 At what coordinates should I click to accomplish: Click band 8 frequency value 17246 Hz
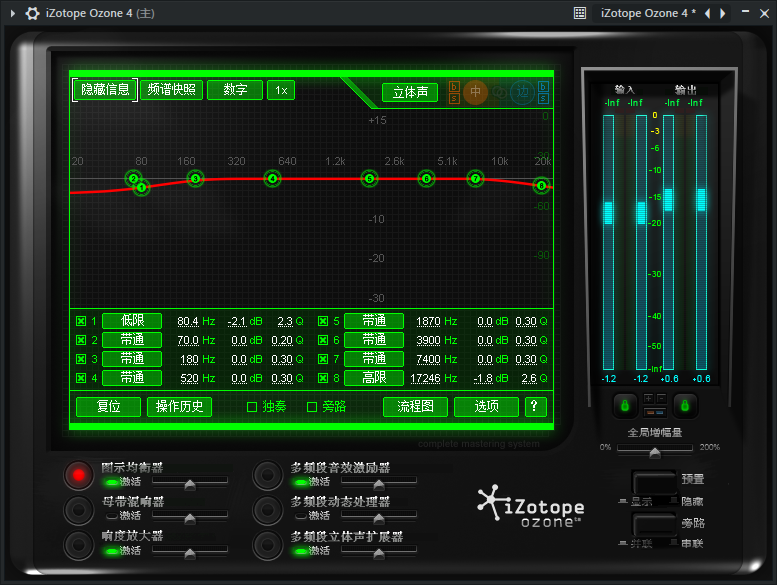pos(434,378)
